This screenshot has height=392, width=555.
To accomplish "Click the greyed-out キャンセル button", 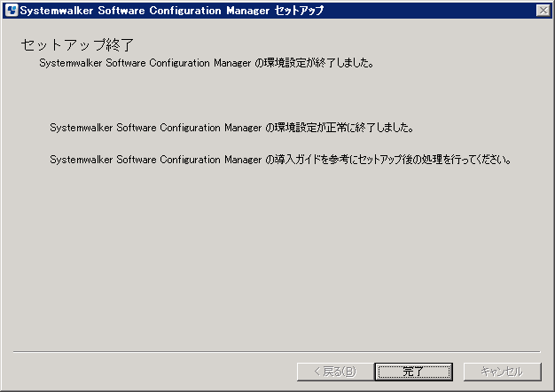I will pyautogui.click(x=502, y=372).
